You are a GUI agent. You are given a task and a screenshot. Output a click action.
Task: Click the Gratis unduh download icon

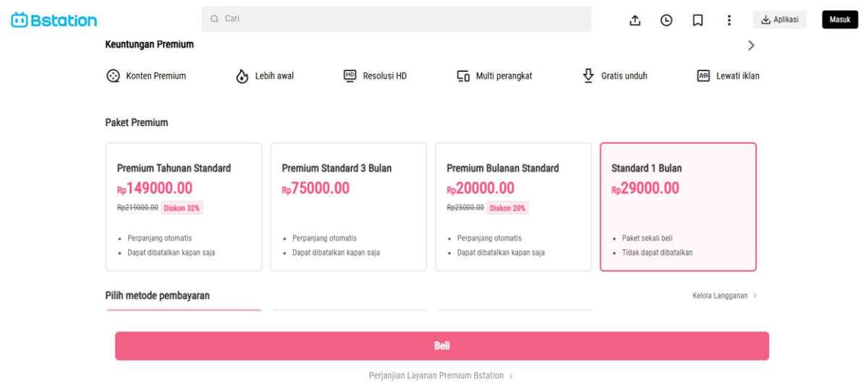(588, 75)
